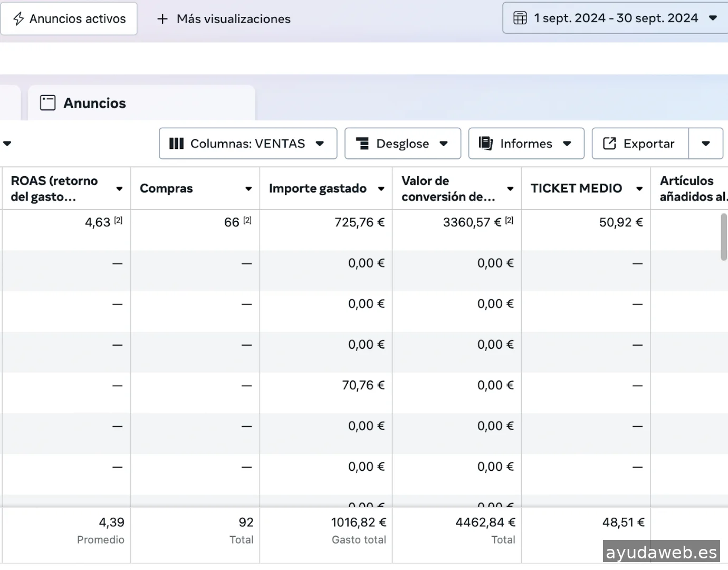Screen dimensions: 728x570
Task: Click the vertical scrollbar of the table
Action: pyautogui.click(x=723, y=237)
